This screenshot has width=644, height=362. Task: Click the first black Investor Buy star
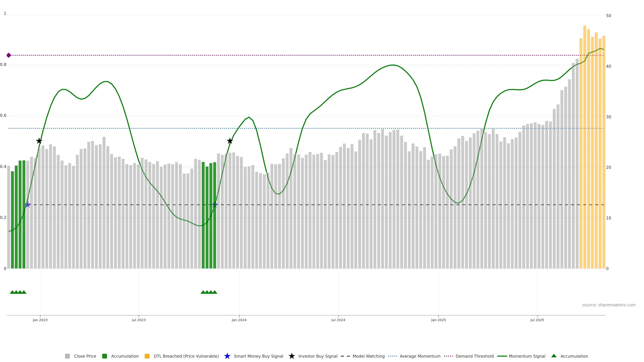point(39,141)
